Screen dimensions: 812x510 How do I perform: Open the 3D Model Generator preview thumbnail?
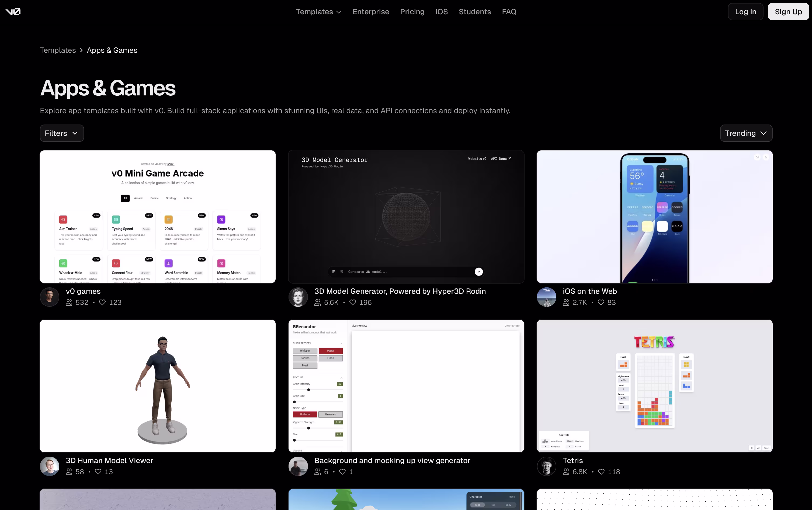(x=406, y=216)
